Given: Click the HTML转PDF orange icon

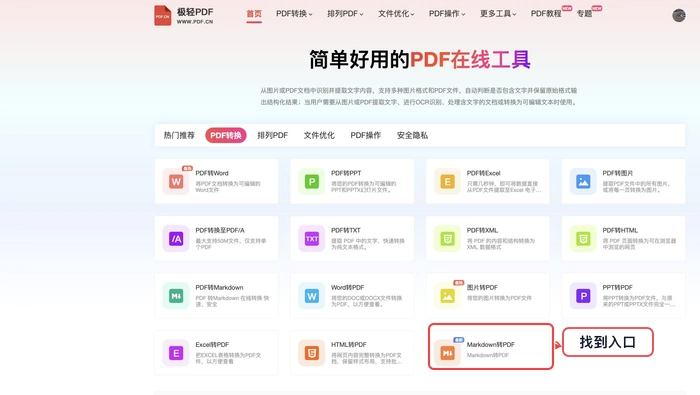Looking at the screenshot, I should [x=312, y=353].
